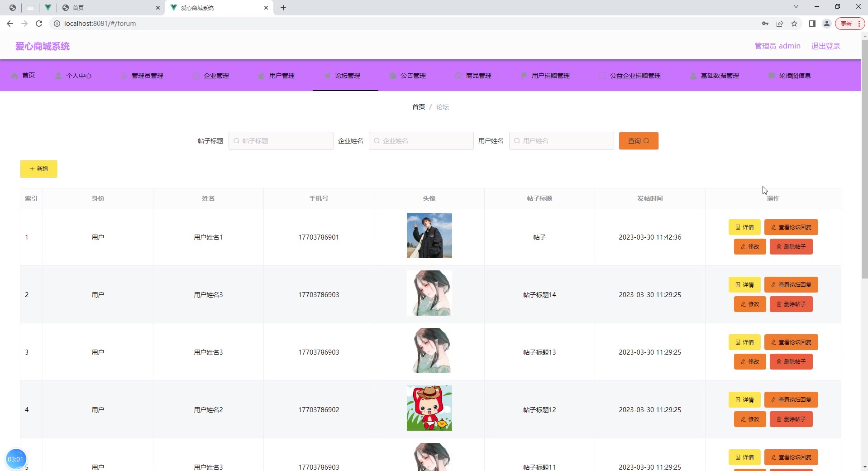Click the orange 查询 search button
868x471 pixels.
pyautogui.click(x=638, y=141)
